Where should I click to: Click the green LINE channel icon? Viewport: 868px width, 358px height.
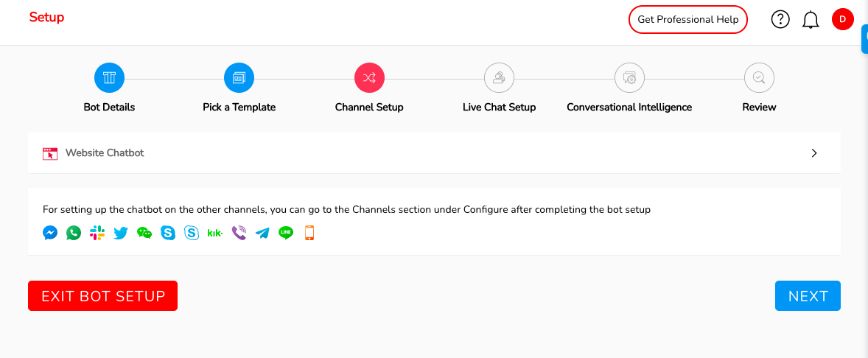(286, 233)
